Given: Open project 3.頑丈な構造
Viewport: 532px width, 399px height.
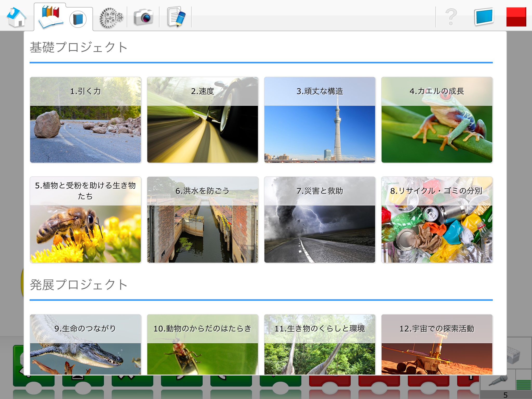Looking at the screenshot, I should point(320,120).
